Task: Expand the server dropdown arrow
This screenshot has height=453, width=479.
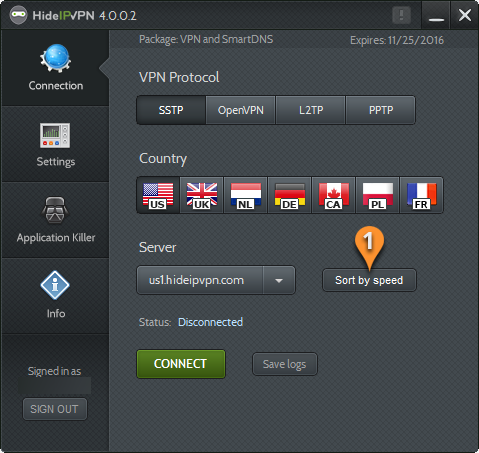Action: [279, 280]
